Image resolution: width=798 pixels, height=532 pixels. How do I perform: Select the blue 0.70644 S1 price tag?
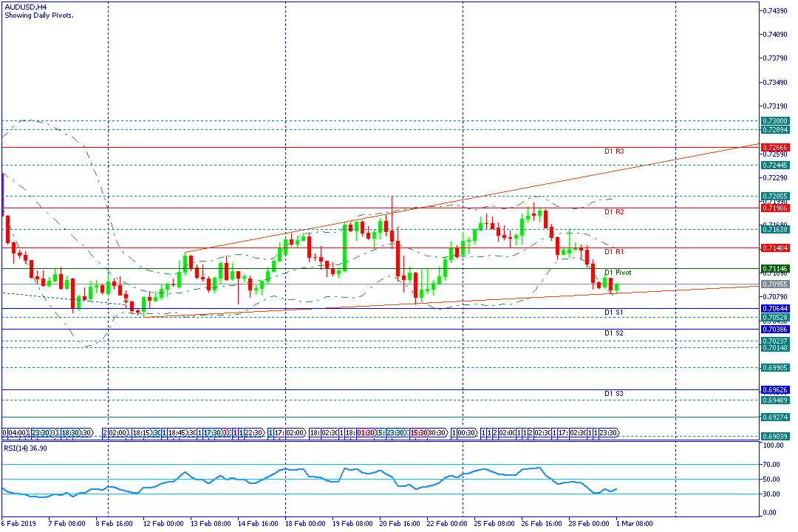point(775,308)
